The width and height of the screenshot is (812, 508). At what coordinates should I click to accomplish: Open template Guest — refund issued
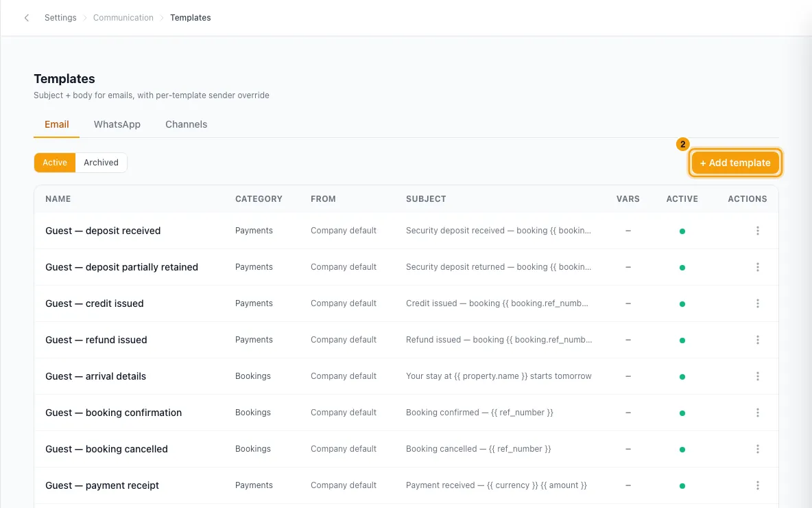pyautogui.click(x=96, y=340)
